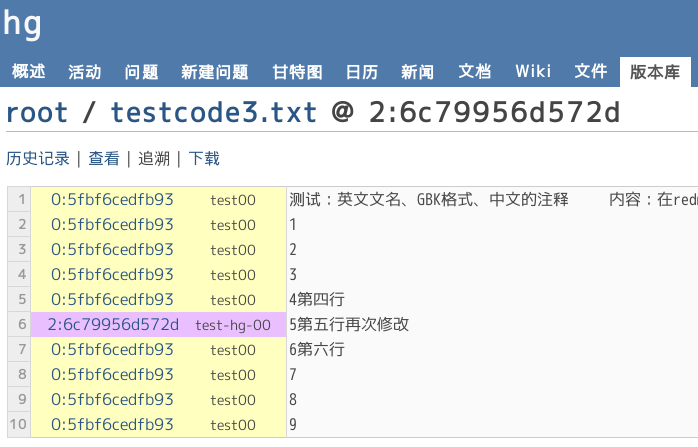Open the 文档 documents tab
Screen dimensions: 698x447
coord(474,71)
